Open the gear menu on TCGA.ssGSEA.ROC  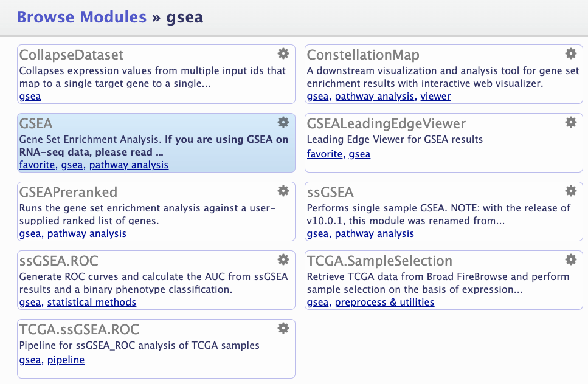pyautogui.click(x=283, y=327)
